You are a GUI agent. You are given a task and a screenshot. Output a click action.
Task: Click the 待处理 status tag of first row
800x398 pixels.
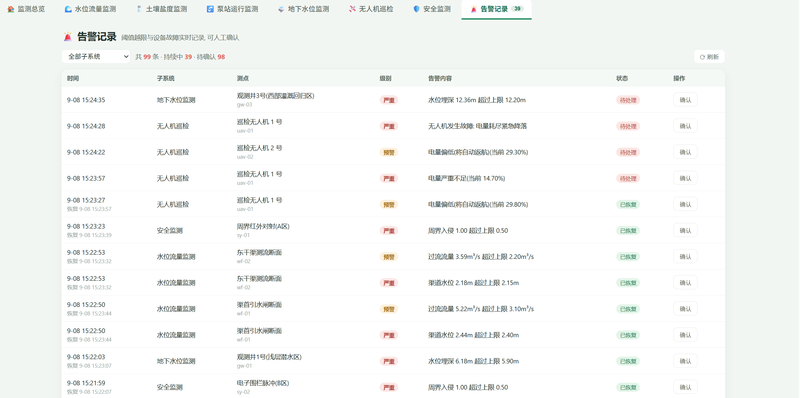pos(628,100)
